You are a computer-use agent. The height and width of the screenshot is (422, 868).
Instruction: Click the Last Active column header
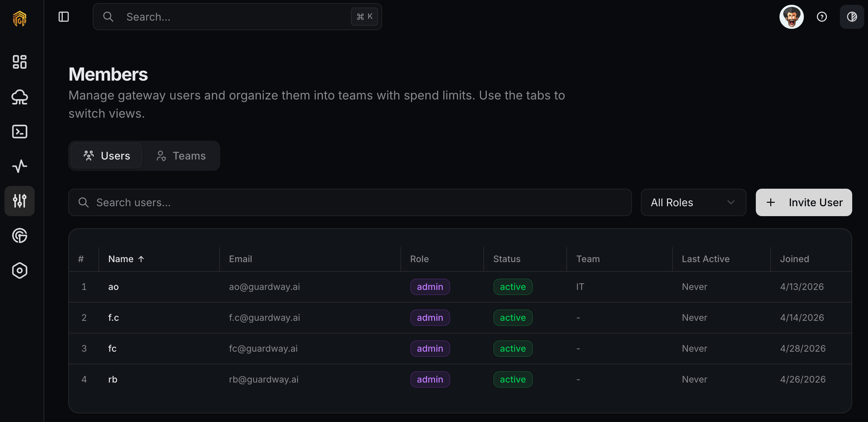(x=706, y=259)
